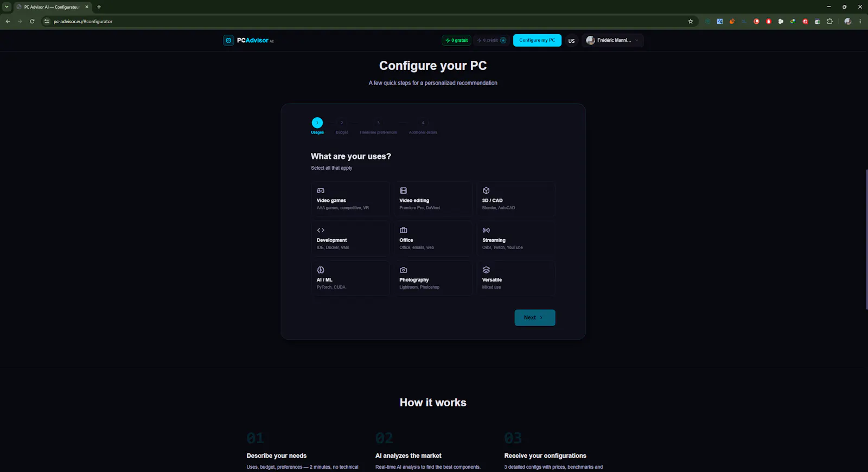Reload the page with the refresh icon
The width and height of the screenshot is (868, 472).
point(32,22)
